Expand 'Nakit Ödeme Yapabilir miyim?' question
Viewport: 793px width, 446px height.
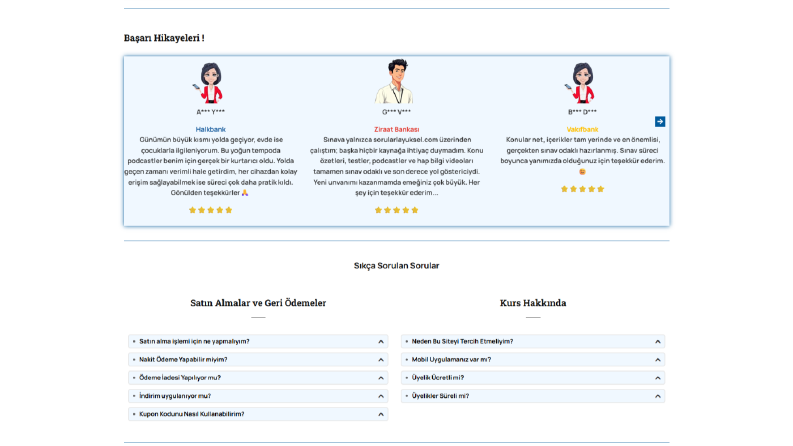258,360
